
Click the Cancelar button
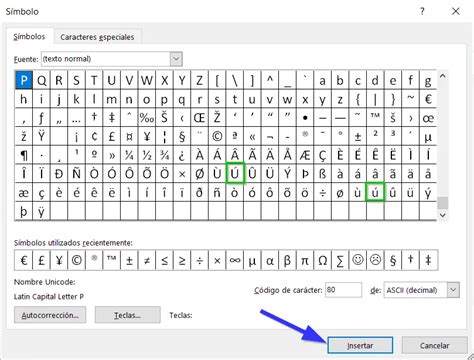pyautogui.click(x=434, y=345)
